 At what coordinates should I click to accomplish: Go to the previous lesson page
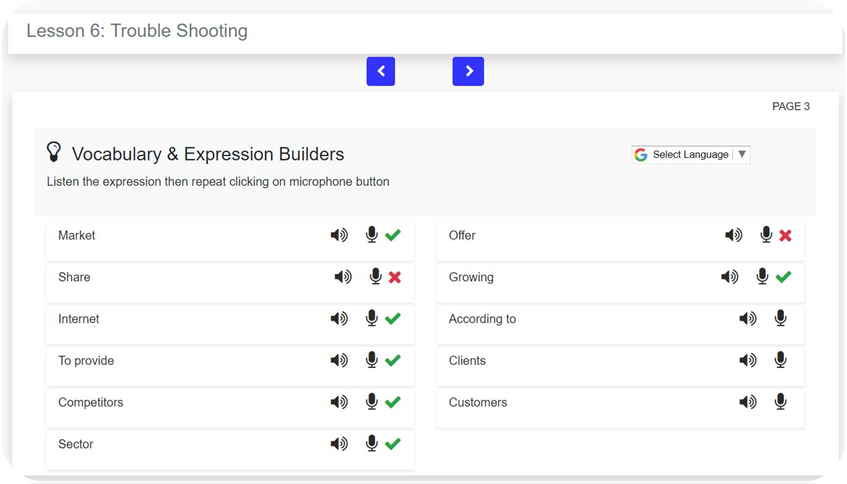[381, 71]
